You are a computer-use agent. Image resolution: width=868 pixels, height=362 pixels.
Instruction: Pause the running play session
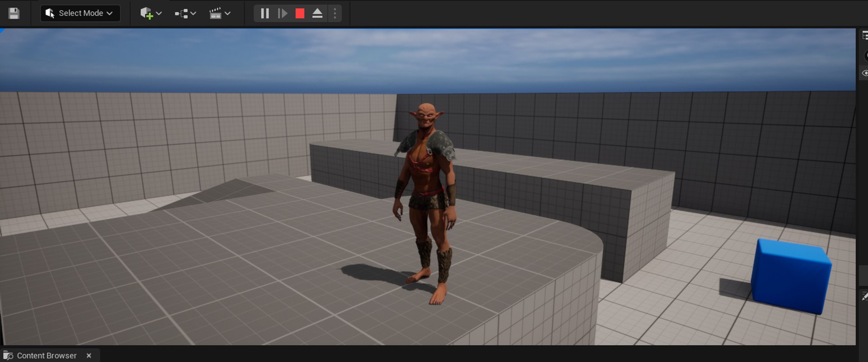265,13
